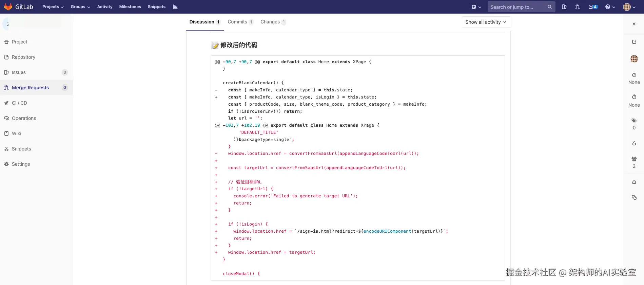This screenshot has width=644, height=285.
Task: Open the Milestones page
Action: click(x=130, y=7)
